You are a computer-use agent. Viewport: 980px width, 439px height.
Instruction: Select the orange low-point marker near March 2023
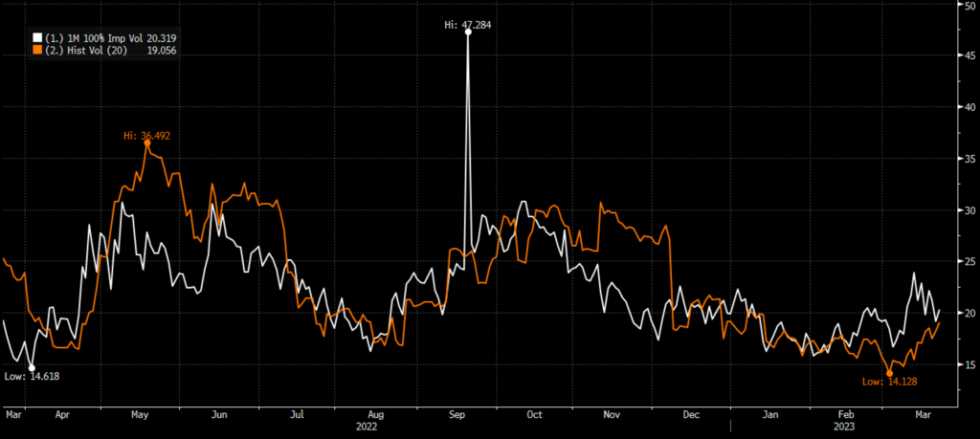point(889,373)
